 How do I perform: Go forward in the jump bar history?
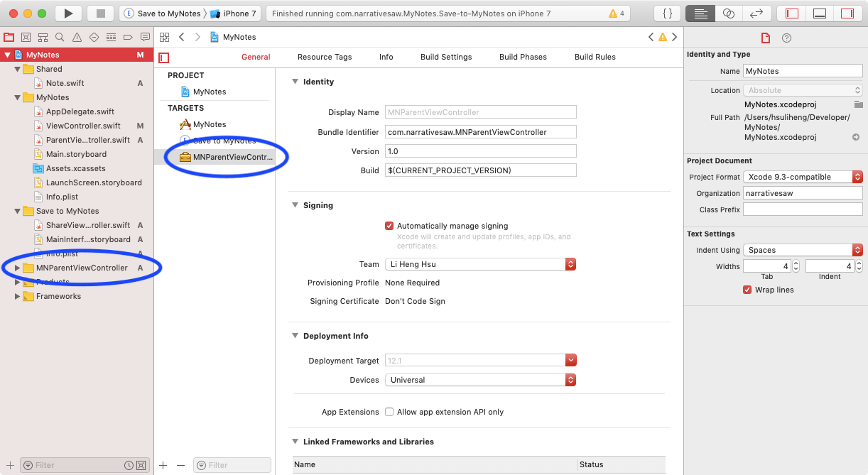(x=197, y=37)
